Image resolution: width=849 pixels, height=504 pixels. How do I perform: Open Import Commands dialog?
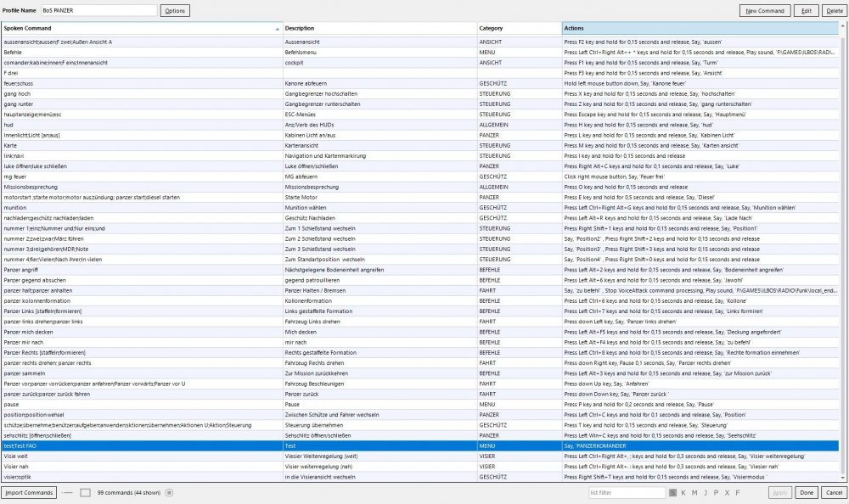30,492
